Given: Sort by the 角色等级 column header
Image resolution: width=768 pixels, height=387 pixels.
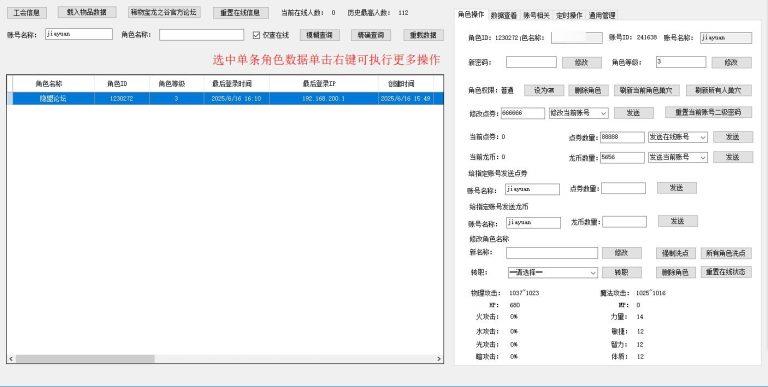Looking at the screenshot, I should (177, 84).
